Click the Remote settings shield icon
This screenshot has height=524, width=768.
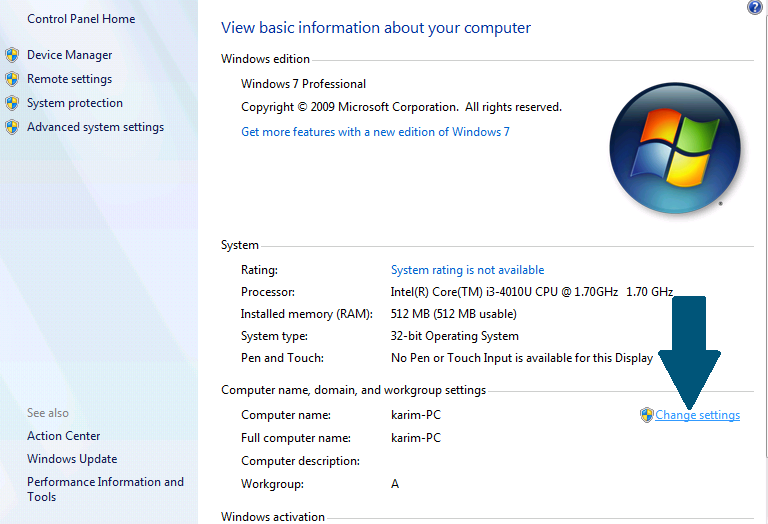[12, 79]
